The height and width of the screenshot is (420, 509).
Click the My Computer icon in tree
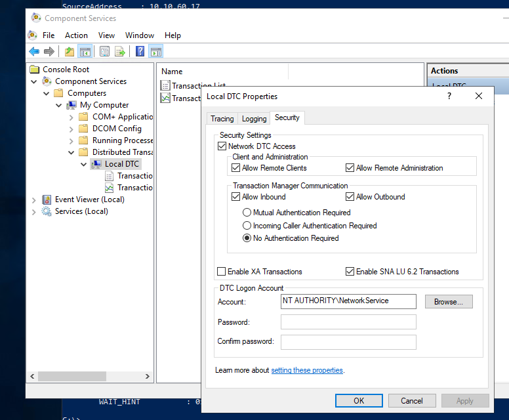[x=71, y=105]
